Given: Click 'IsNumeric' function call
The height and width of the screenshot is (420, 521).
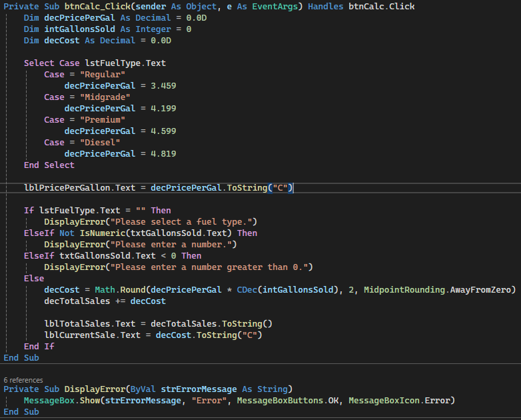Looking at the screenshot, I should [103, 233].
